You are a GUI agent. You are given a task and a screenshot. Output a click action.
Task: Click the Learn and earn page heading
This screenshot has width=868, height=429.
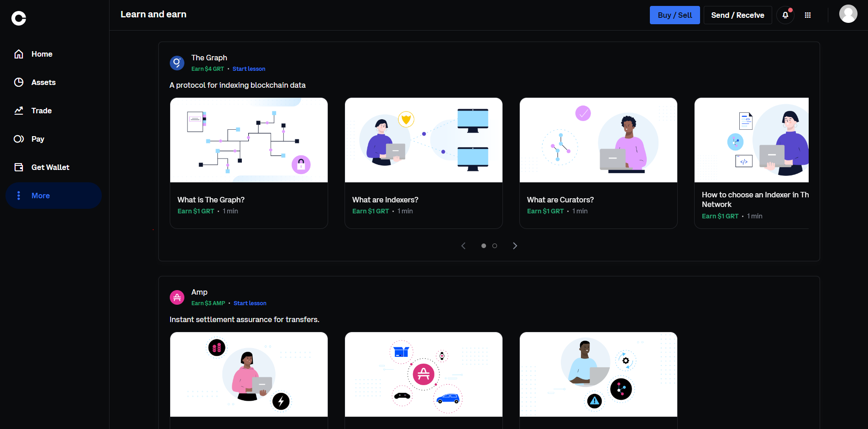(x=153, y=14)
